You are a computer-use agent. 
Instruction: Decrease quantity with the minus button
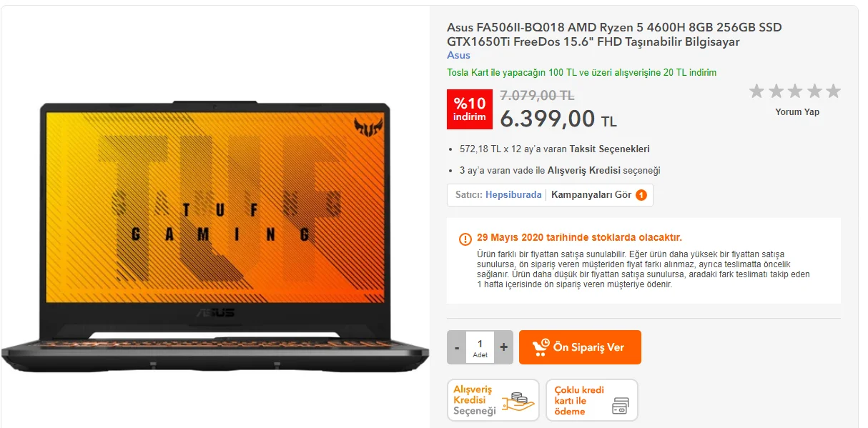(456, 347)
